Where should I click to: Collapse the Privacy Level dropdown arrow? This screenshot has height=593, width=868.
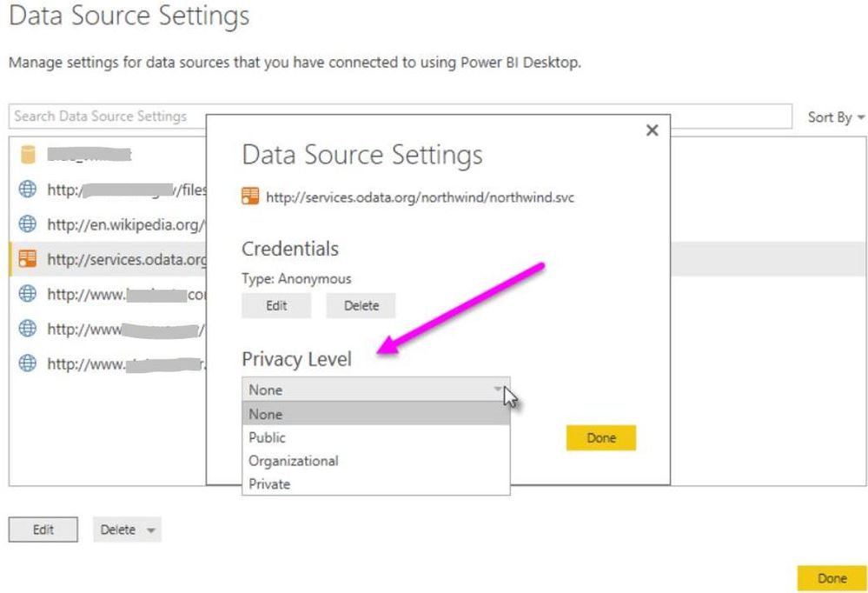(x=498, y=389)
